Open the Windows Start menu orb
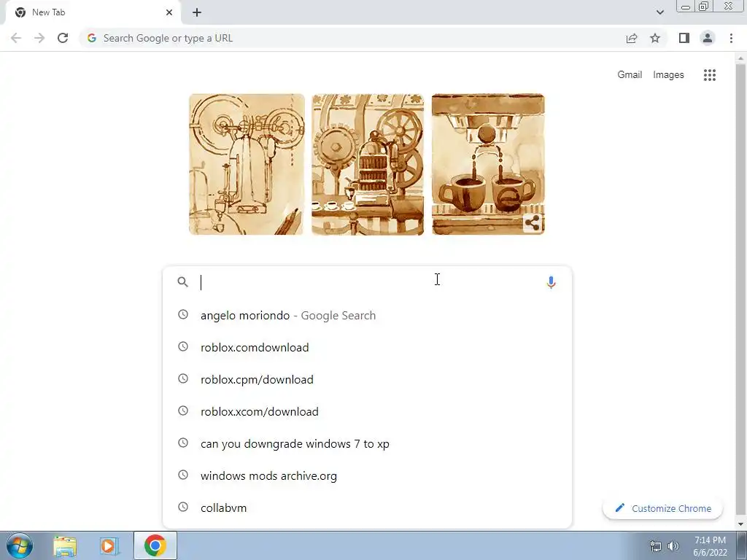The width and height of the screenshot is (747, 560). tap(20, 545)
